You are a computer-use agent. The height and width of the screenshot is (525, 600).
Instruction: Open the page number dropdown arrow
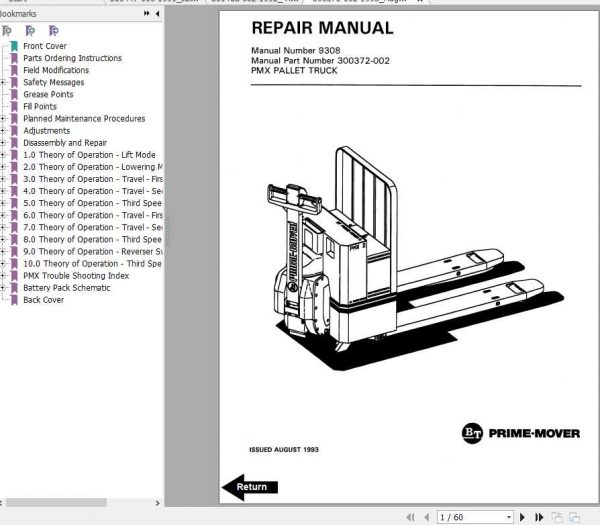pyautogui.click(x=509, y=517)
